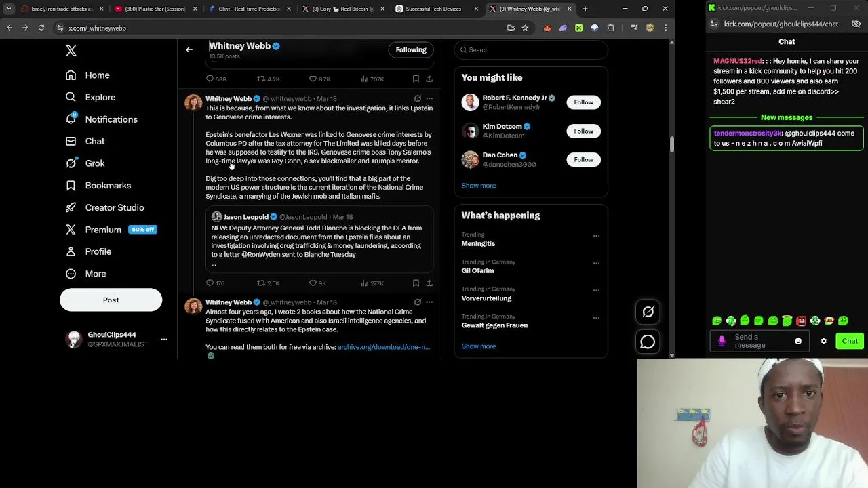868x488 pixels.
Task: Jump to New messages in Kick chat
Action: point(787,117)
